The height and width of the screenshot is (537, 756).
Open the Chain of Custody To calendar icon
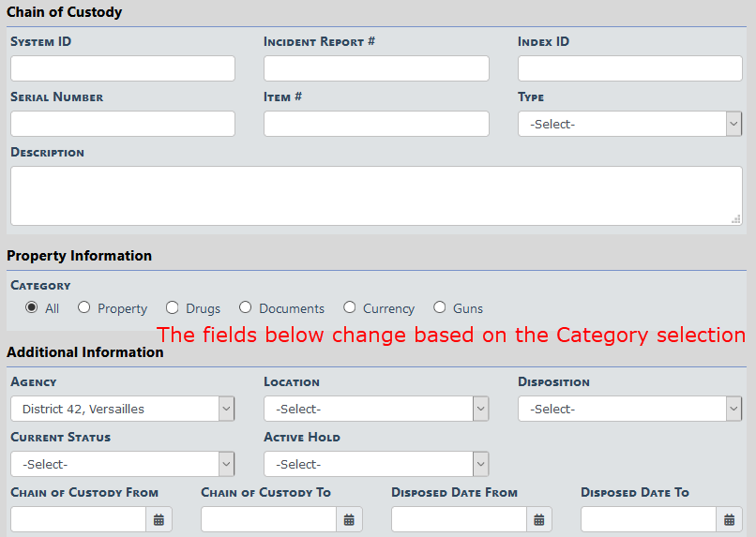pyautogui.click(x=349, y=519)
